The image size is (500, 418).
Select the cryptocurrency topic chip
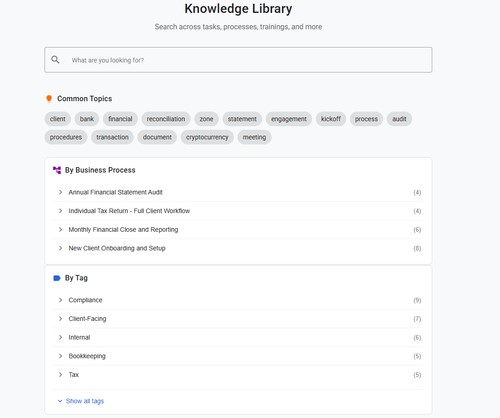pyautogui.click(x=207, y=137)
